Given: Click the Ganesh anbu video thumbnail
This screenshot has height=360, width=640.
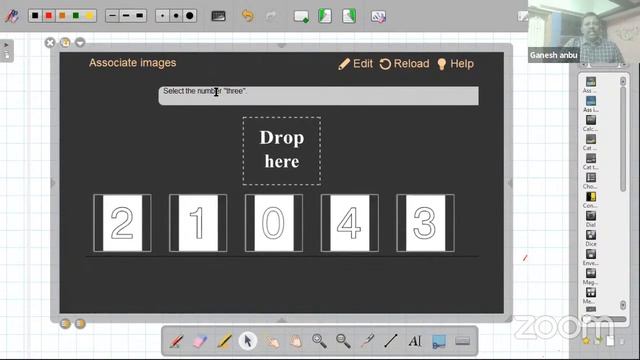Looking at the screenshot, I should 584,31.
